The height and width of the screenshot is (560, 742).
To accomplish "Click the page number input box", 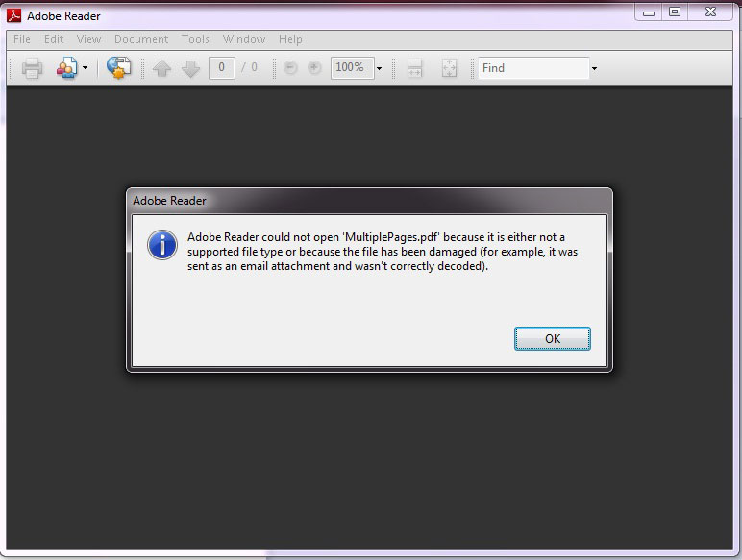I will click(x=222, y=67).
